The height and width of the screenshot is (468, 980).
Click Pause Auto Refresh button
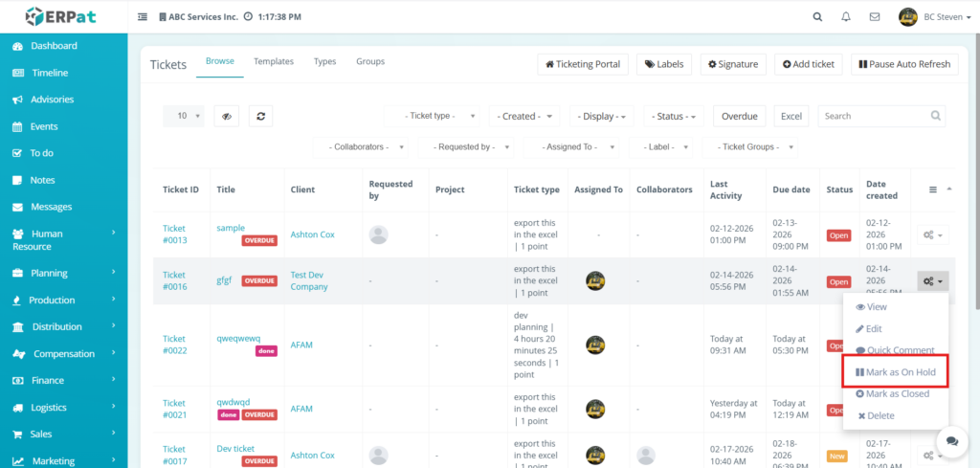click(904, 64)
